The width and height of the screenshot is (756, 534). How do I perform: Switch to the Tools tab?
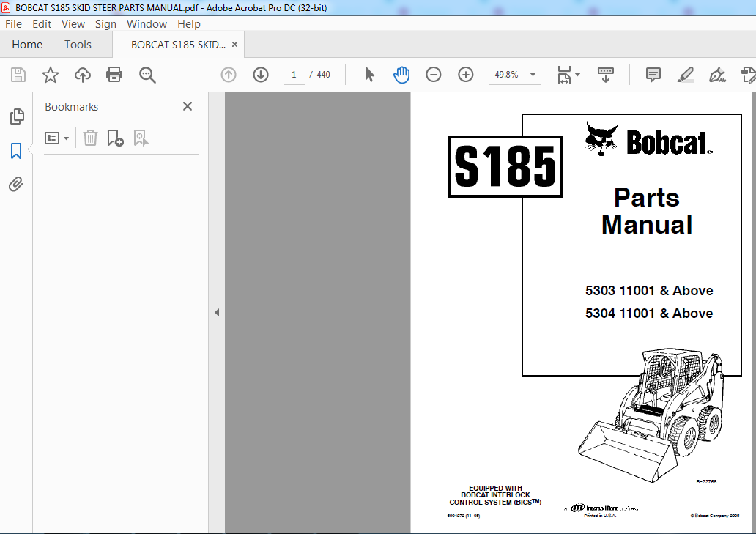point(78,45)
